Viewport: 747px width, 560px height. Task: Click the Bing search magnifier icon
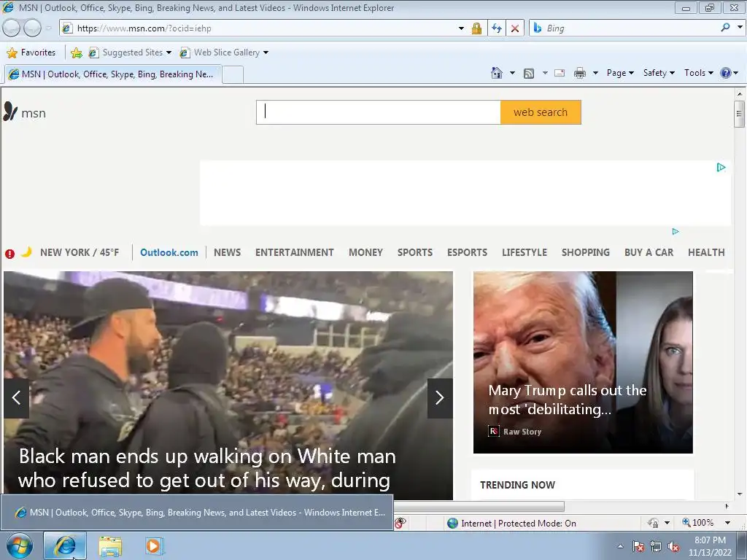[726, 28]
